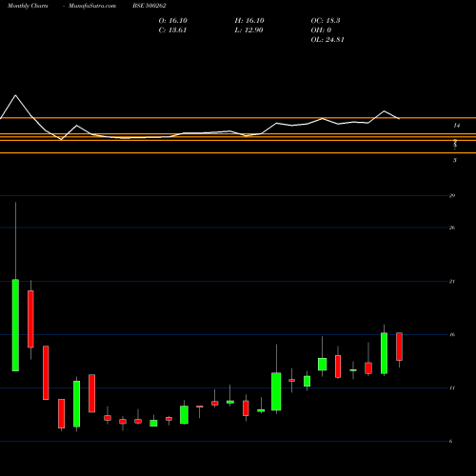
Task: Click the OC: 18.3 reading
Action: 326,21
